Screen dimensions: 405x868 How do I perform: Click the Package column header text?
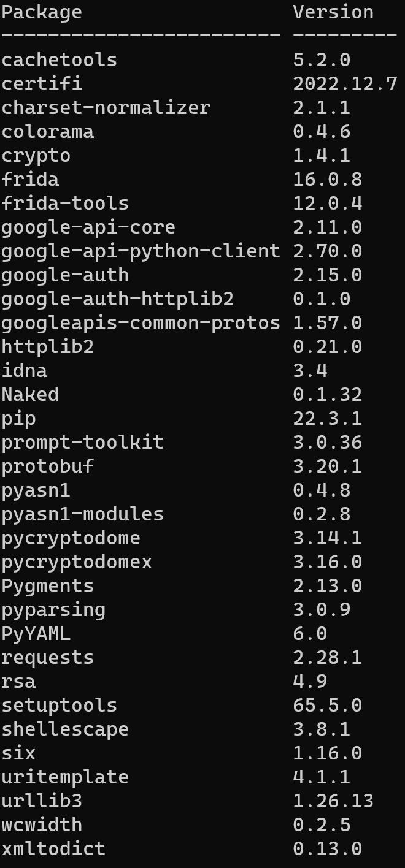[x=42, y=12]
